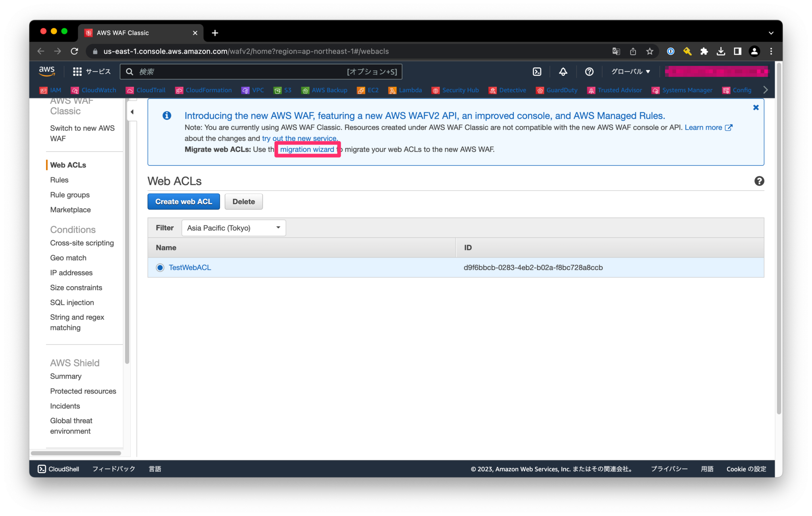The image size is (812, 516).
Task: Expand the サービス services menu
Action: [92, 71]
